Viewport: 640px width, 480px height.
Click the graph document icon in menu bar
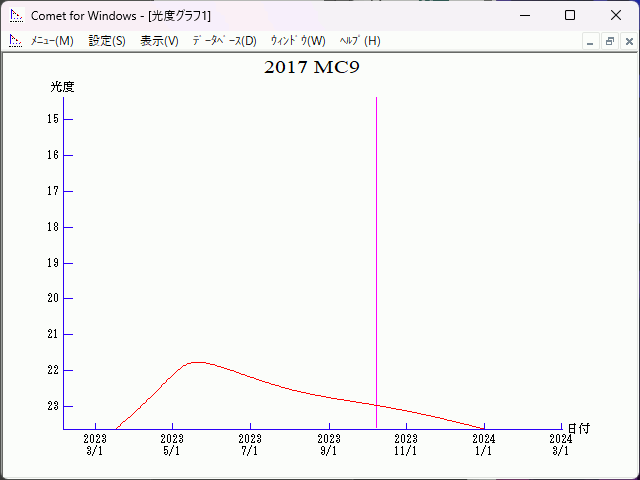coord(15,41)
